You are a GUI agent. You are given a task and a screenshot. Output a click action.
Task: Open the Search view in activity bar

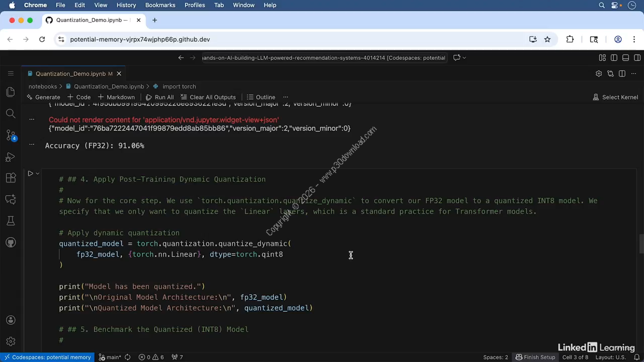pos(11,114)
